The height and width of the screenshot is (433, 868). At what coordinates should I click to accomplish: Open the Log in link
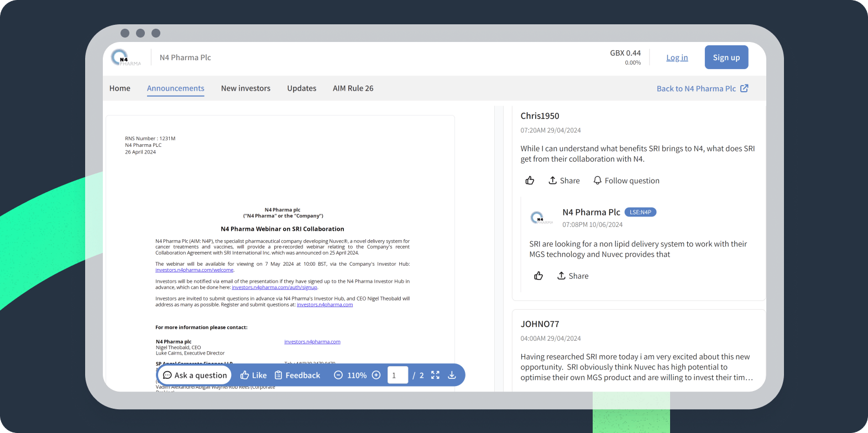[x=677, y=57]
